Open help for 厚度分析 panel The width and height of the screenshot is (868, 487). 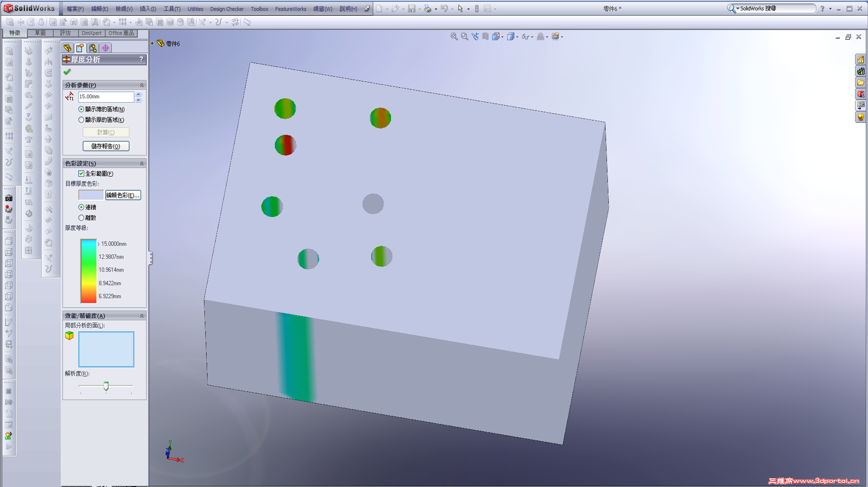pyautogui.click(x=141, y=59)
